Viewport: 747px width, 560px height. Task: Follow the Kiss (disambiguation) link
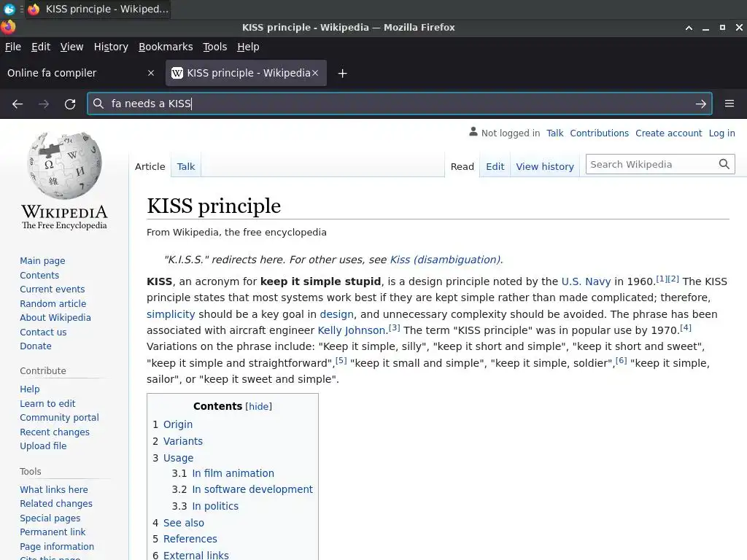pyautogui.click(x=446, y=260)
